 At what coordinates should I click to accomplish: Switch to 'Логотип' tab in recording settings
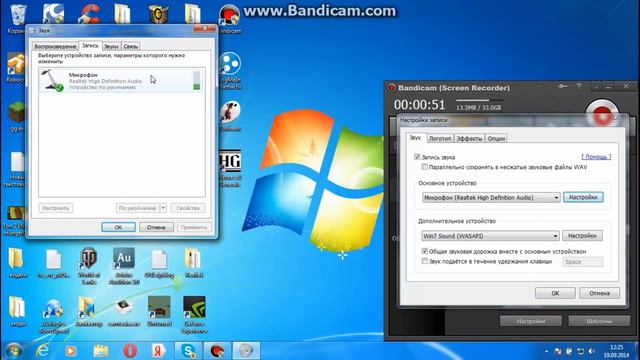tap(440, 138)
